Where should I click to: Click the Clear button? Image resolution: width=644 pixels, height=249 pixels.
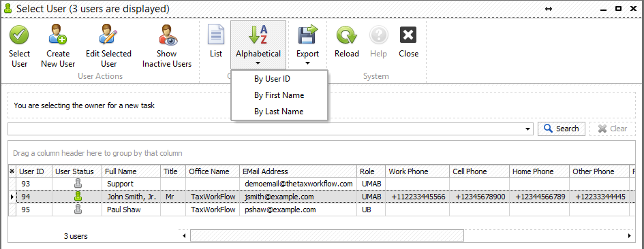613,129
